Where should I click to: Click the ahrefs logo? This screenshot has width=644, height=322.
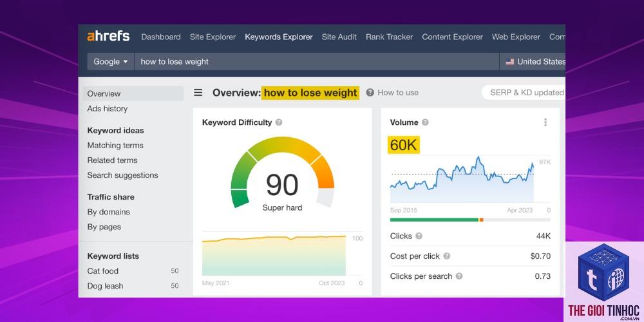(x=108, y=37)
